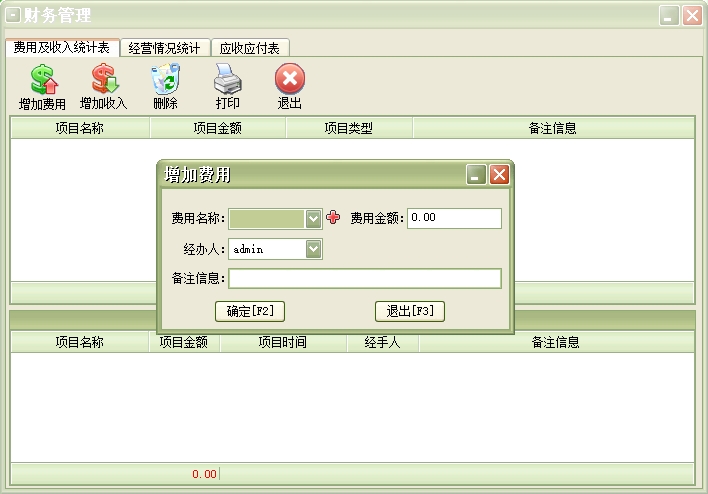Switch to the 经营情况统计 tab
The width and height of the screenshot is (708, 494).
click(x=165, y=48)
